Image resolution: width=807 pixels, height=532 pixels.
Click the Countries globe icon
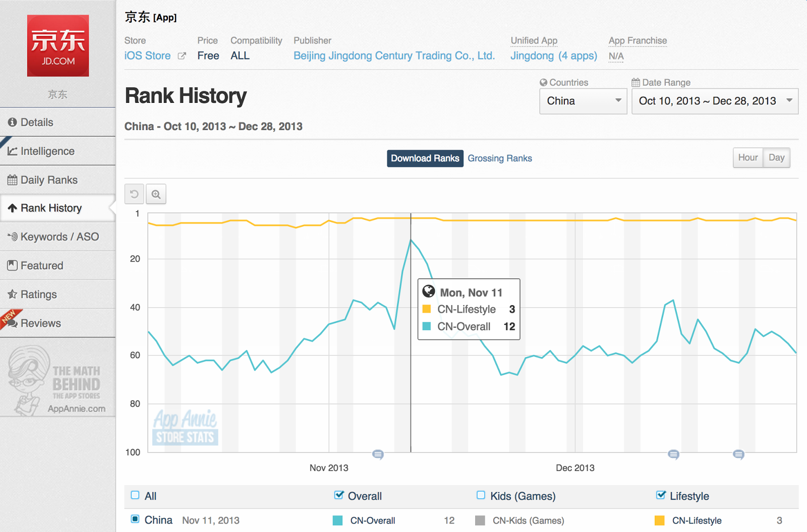click(543, 82)
